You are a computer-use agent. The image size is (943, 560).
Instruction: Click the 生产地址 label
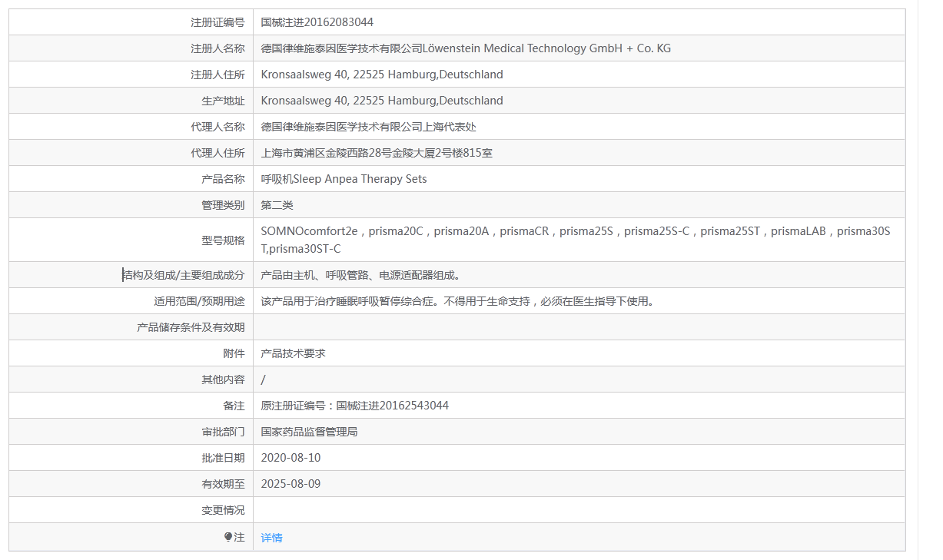click(223, 101)
